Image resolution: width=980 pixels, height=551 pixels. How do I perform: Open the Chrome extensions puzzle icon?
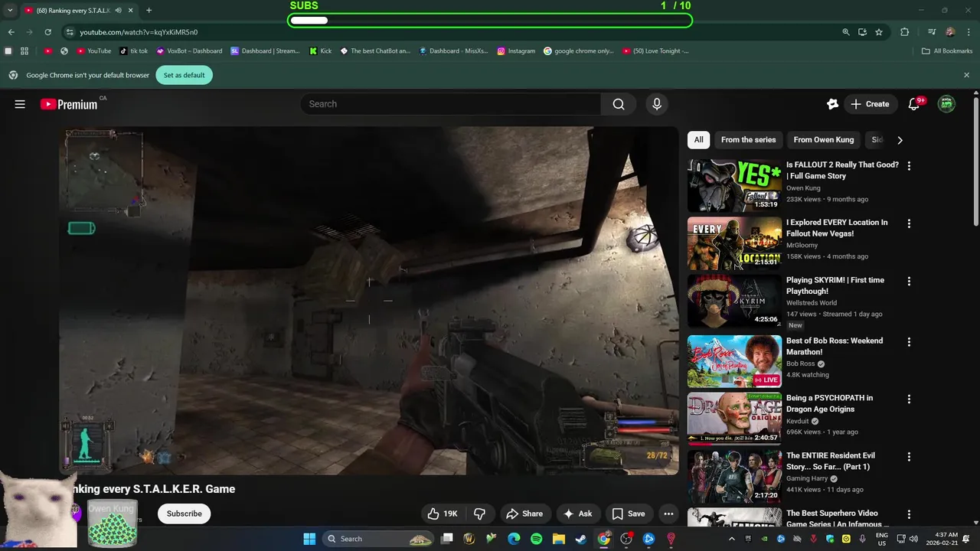coord(905,32)
